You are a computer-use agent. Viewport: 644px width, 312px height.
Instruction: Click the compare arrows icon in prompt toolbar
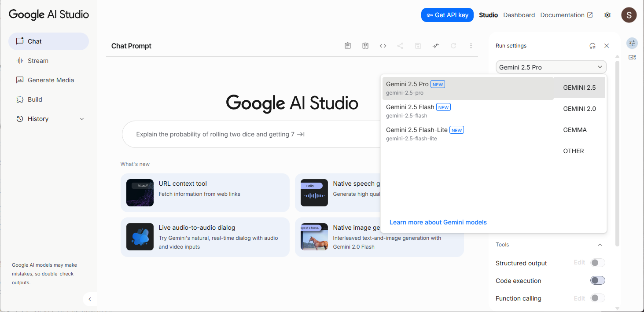click(x=436, y=46)
